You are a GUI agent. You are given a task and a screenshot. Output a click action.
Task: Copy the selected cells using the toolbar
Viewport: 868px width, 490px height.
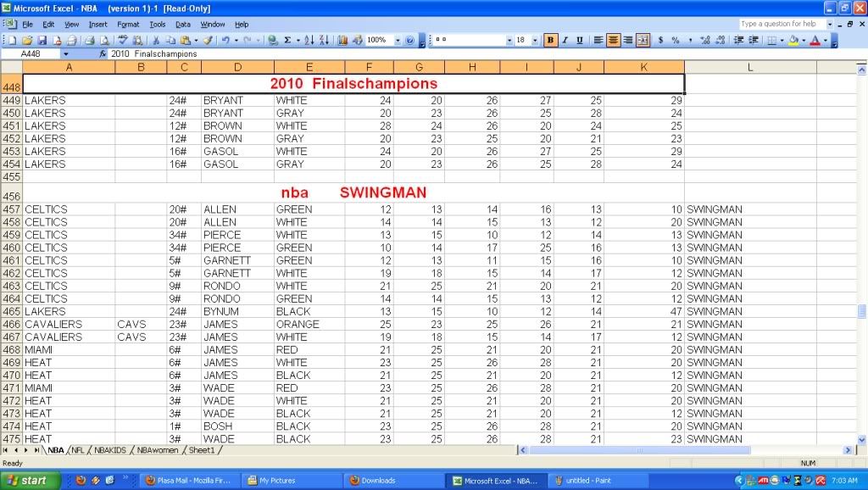point(170,40)
